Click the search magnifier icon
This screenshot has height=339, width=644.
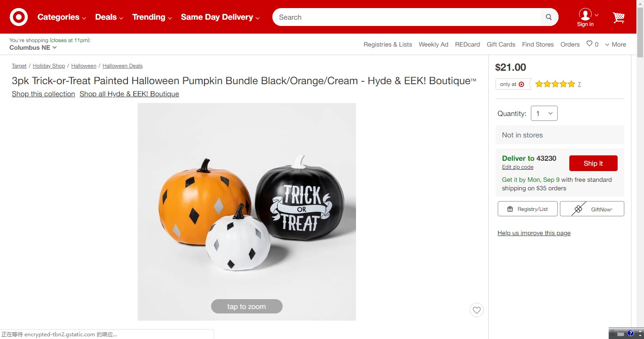(549, 17)
